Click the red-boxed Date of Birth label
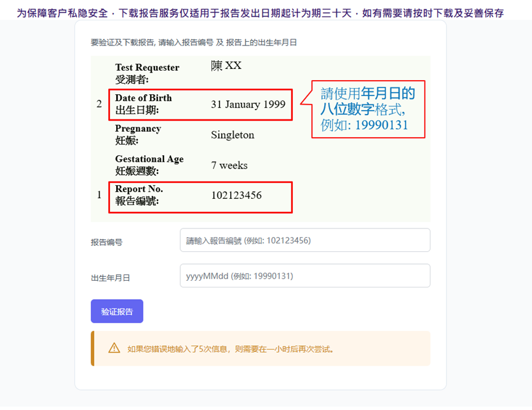The width and height of the screenshot is (532, 410). pyautogui.click(x=143, y=104)
